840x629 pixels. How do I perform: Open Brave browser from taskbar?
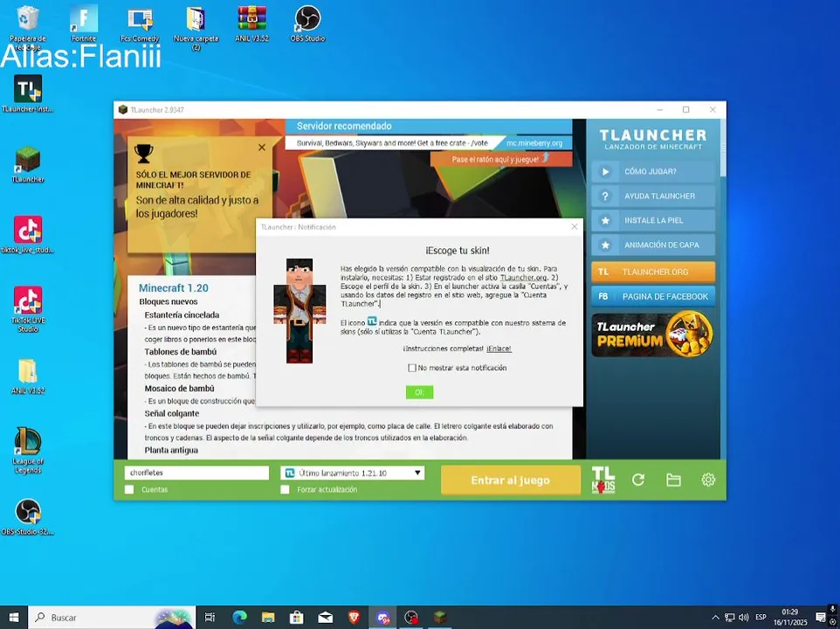[x=354, y=618]
